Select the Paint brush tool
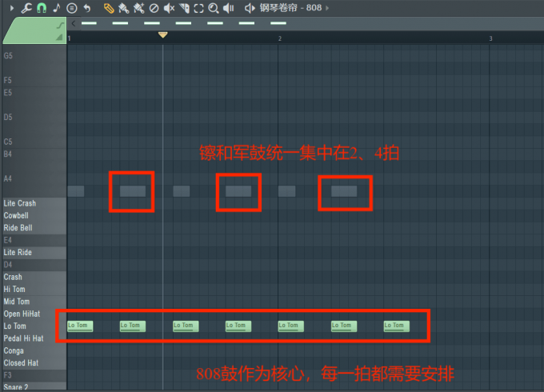The height and width of the screenshot is (392, 544). click(123, 8)
